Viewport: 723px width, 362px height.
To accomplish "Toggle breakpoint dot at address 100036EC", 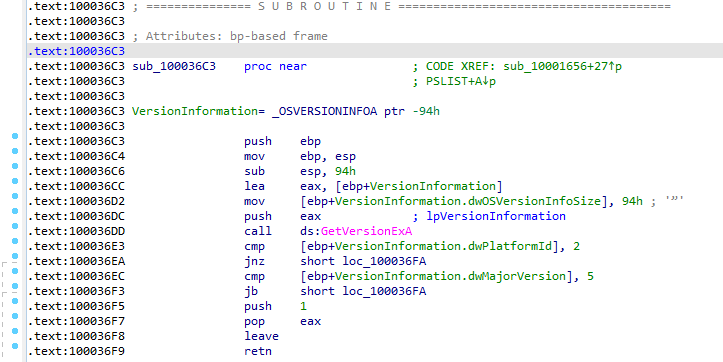I will [x=15, y=271].
